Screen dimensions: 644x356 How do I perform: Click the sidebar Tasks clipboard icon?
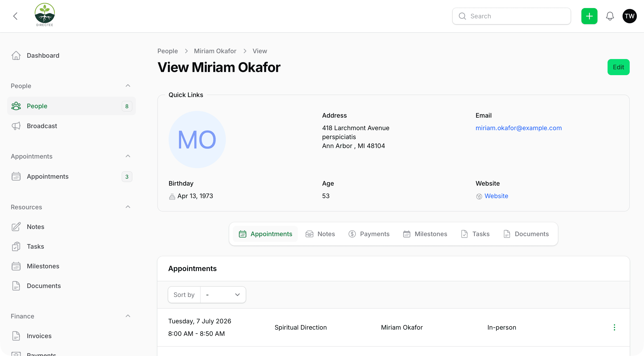coord(16,246)
